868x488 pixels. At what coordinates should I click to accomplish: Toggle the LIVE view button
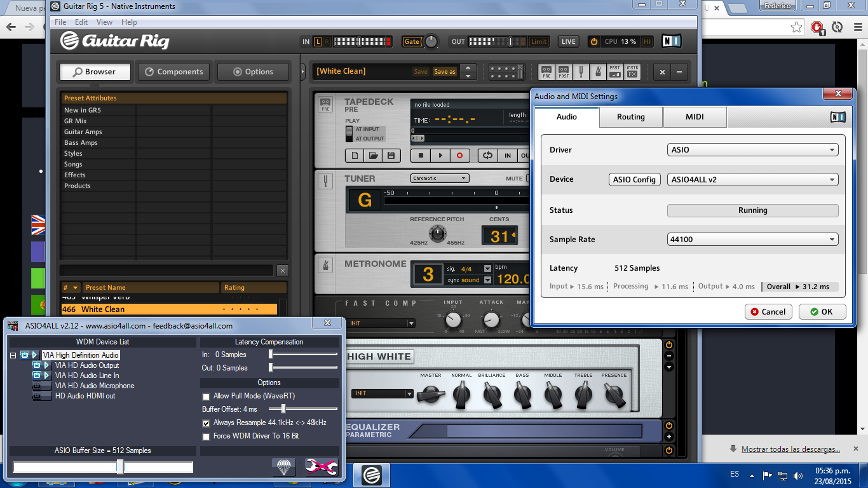point(569,41)
